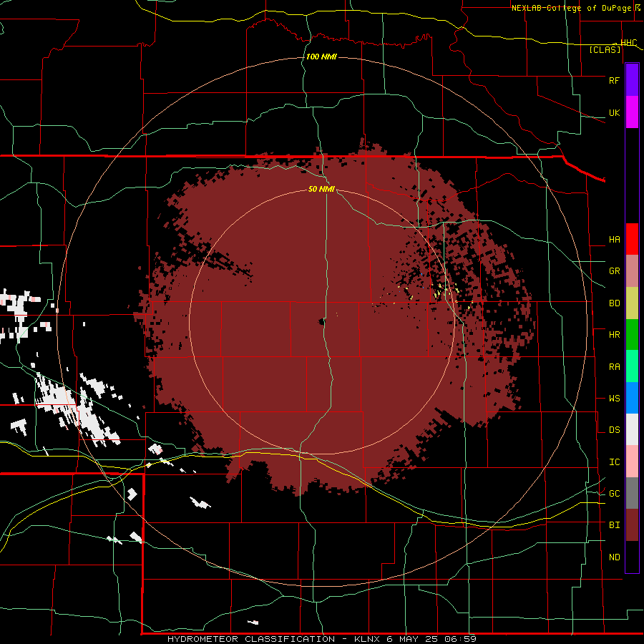Click the 06:59 timestamp text
Image resolution: width=644 pixels, height=644 pixels.
coord(462,639)
